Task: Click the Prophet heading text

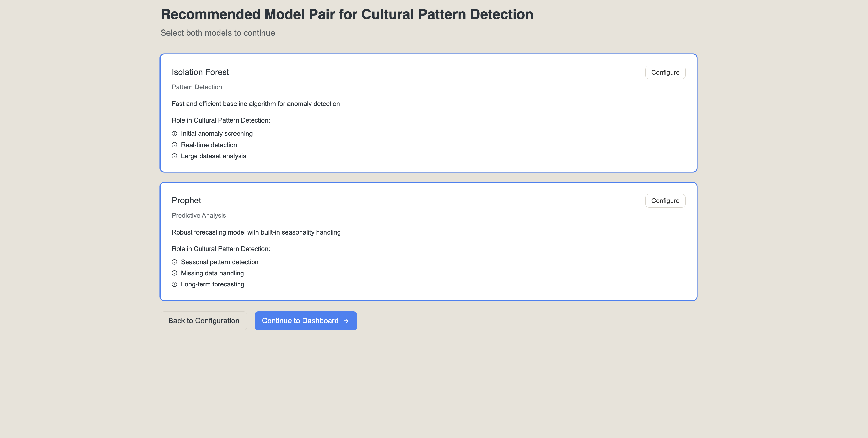Action: [186, 200]
